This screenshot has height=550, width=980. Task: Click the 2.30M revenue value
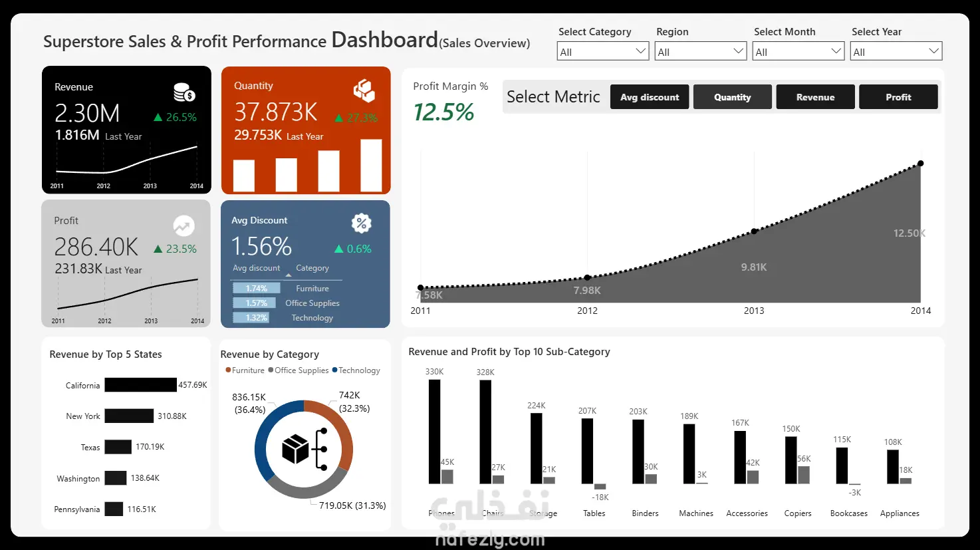point(87,113)
